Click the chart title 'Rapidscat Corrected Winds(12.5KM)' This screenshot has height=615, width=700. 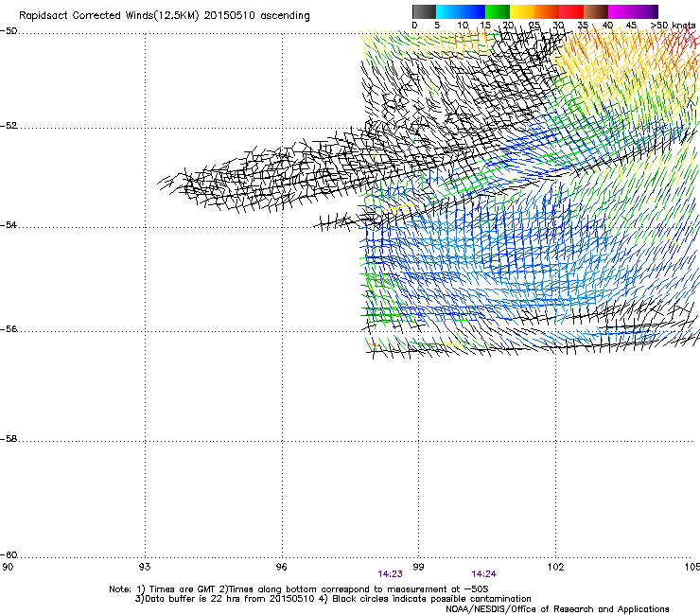(x=109, y=16)
